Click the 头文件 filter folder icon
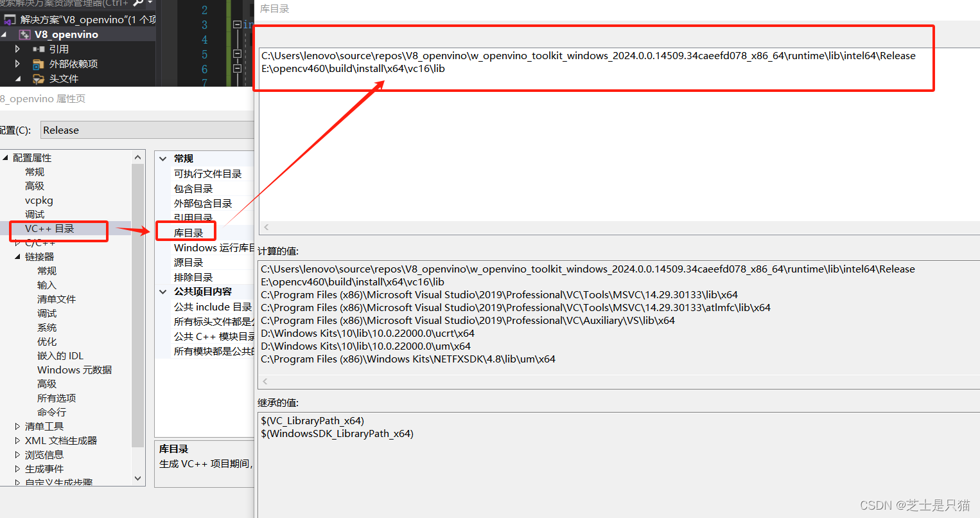980x518 pixels. coord(37,78)
